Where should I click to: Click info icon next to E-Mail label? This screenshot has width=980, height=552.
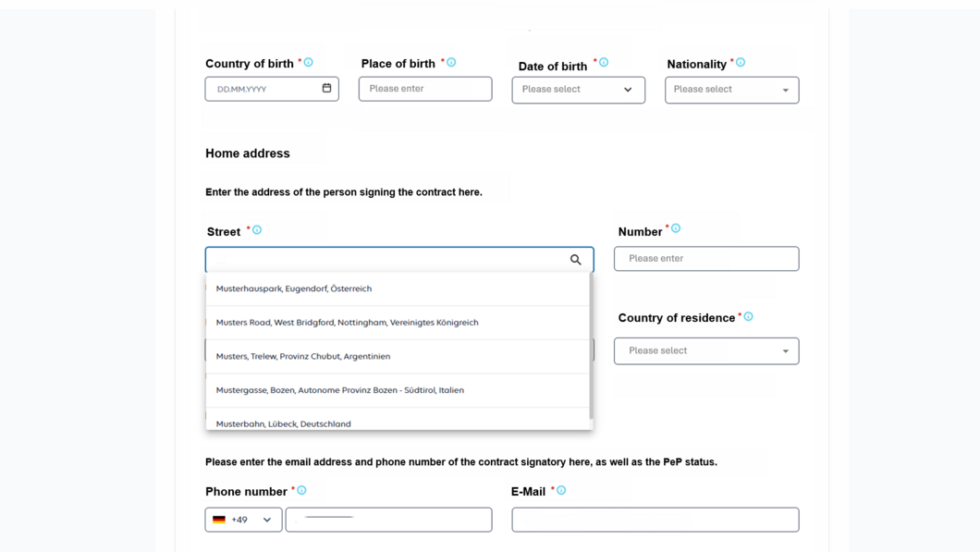pyautogui.click(x=561, y=491)
